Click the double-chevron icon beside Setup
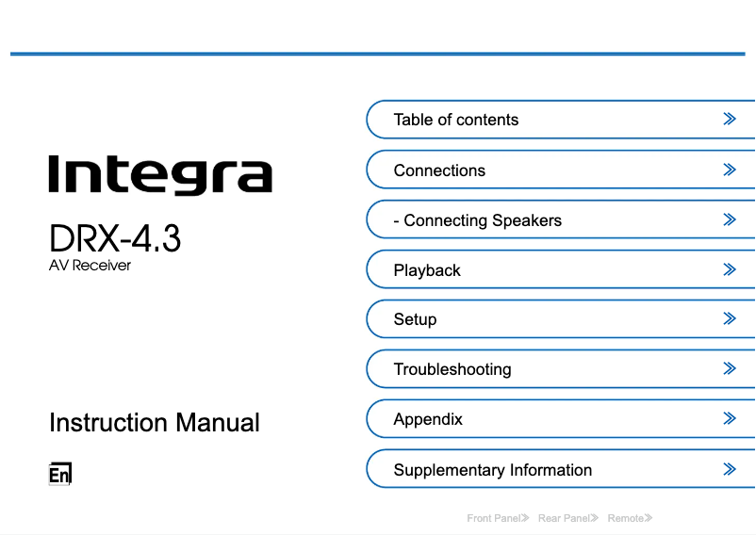Viewport: 756px width, 535px height. tap(729, 319)
